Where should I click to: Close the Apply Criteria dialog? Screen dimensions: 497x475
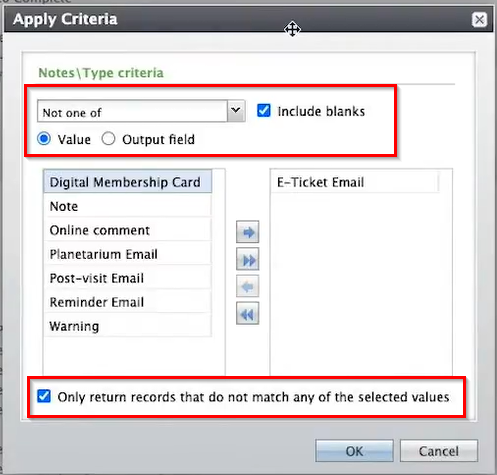(x=479, y=20)
